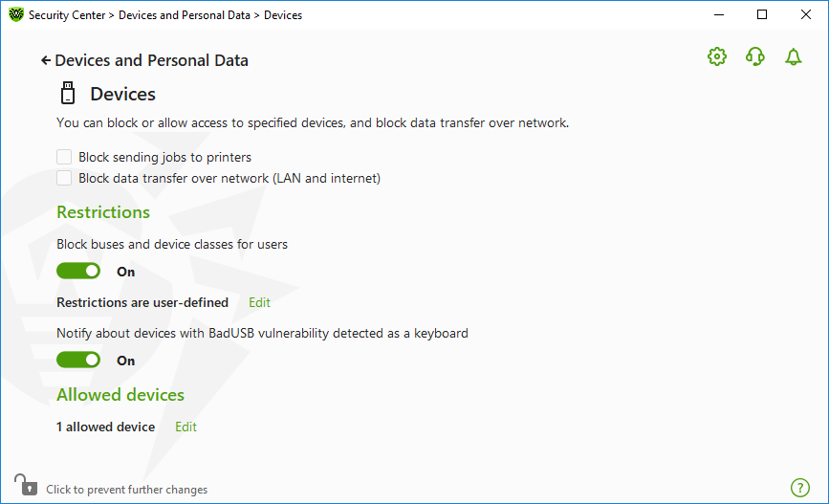
Task: Click the Dr.Web spider logo icon
Action: [x=16, y=14]
